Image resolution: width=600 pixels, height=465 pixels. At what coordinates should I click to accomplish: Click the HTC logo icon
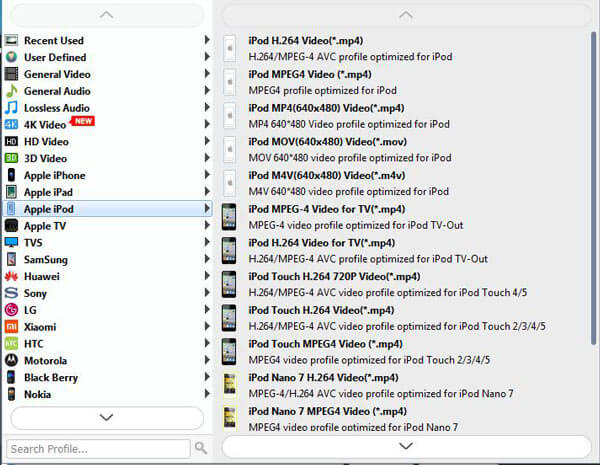point(11,343)
